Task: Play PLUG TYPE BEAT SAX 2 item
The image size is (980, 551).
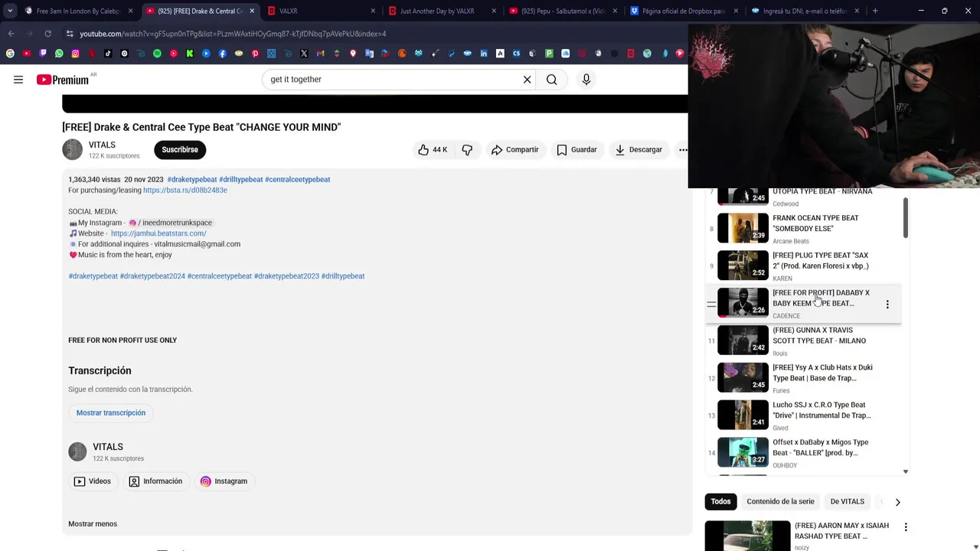Action: point(802,266)
